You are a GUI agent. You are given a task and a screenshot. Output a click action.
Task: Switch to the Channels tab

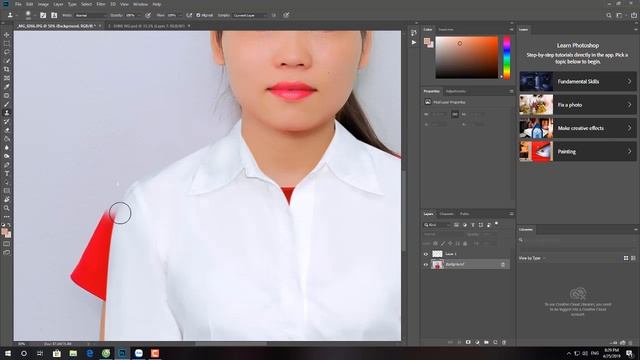click(447, 214)
